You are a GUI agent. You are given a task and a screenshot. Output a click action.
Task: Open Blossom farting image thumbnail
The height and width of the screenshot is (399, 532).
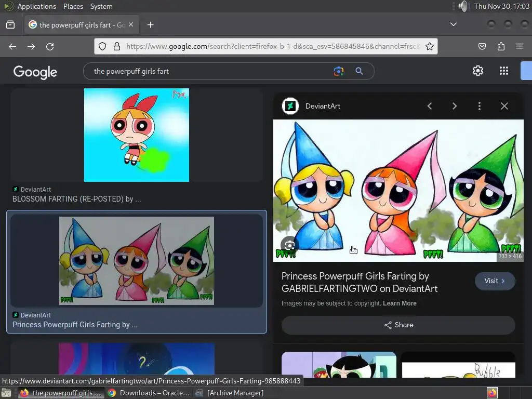click(x=137, y=135)
